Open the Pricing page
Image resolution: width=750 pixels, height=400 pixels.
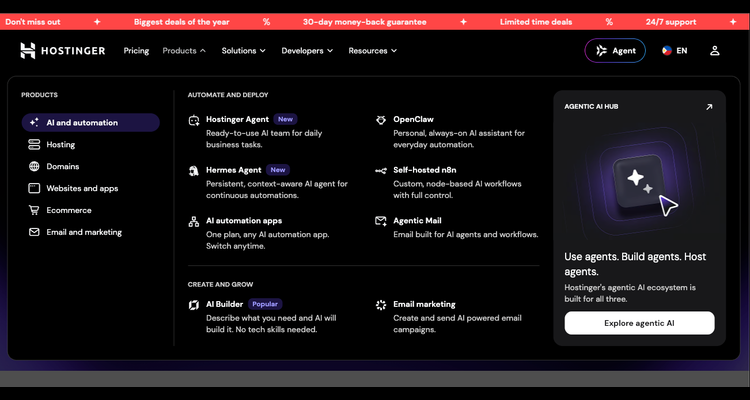pos(136,51)
